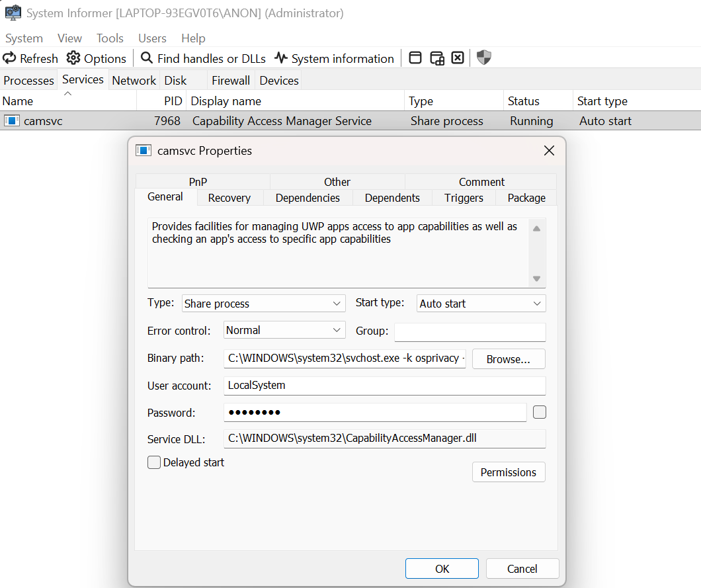Click the find window toolbar icon
Viewport: 701px width, 588px height.
pos(415,58)
